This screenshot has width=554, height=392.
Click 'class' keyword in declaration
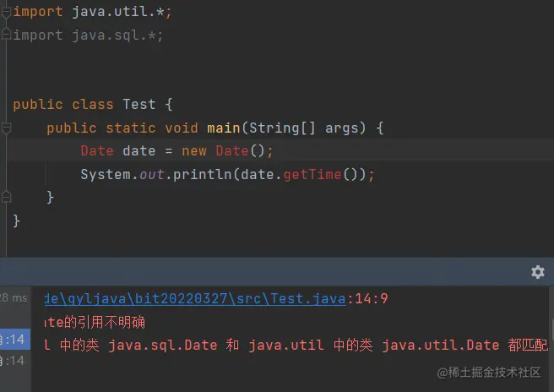pyautogui.click(x=93, y=105)
